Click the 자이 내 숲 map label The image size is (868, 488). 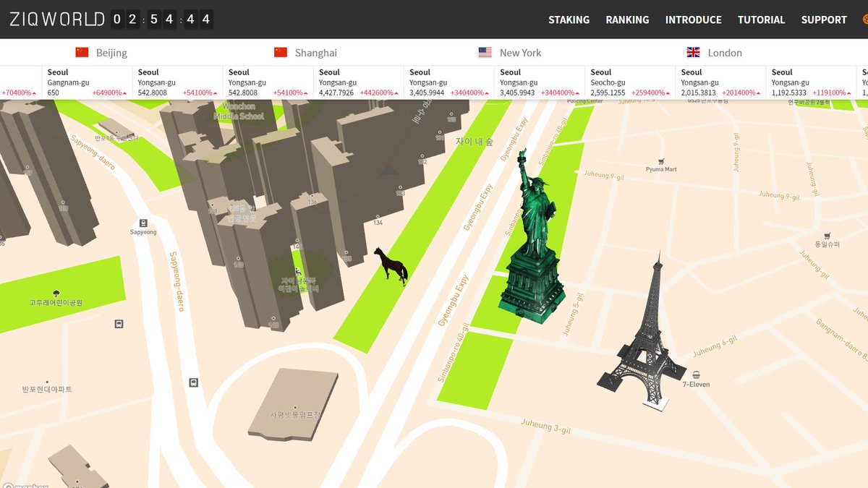[474, 142]
